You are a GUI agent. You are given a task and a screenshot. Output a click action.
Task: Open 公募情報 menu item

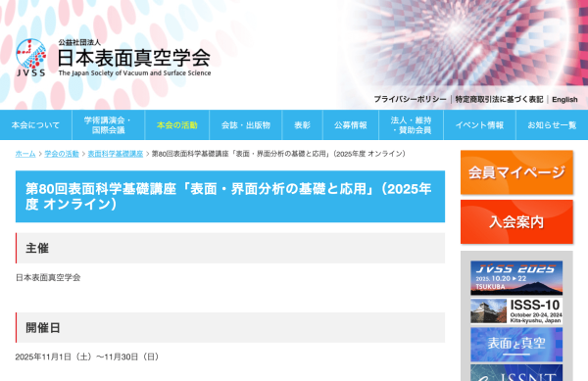point(351,125)
